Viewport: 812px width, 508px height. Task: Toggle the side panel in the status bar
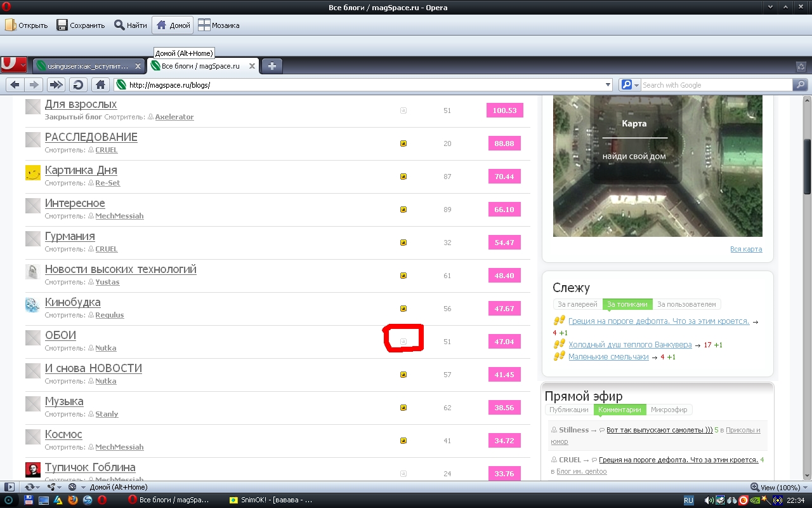(9, 487)
